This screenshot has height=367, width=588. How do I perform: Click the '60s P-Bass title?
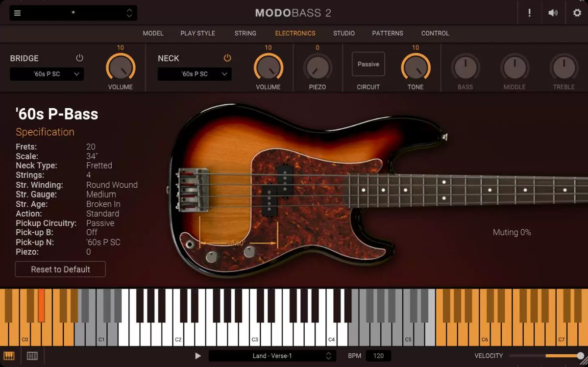(57, 114)
